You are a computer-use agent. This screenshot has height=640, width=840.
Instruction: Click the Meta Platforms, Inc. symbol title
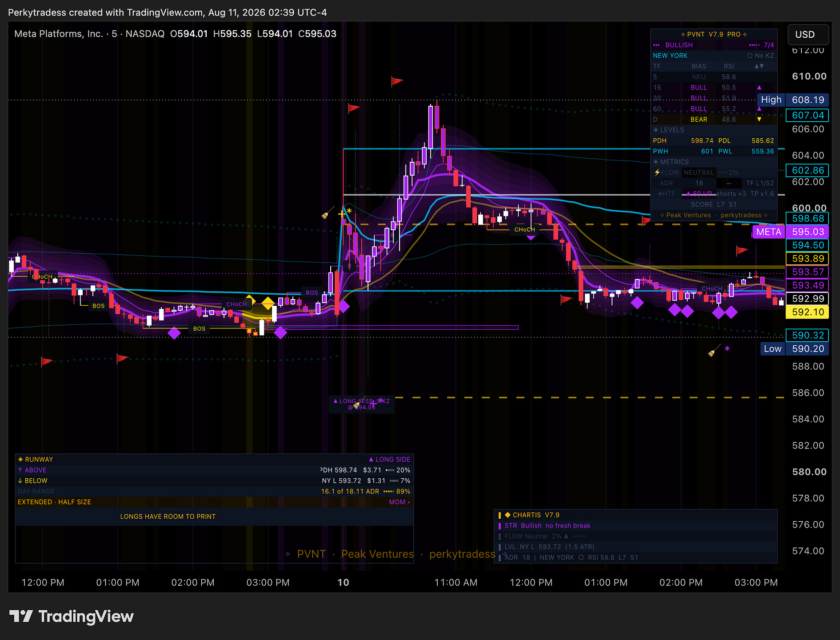[59, 34]
